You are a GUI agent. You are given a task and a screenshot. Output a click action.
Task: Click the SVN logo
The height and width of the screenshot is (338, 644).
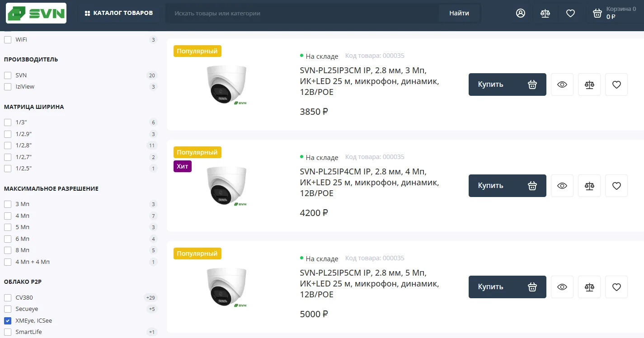coord(36,13)
